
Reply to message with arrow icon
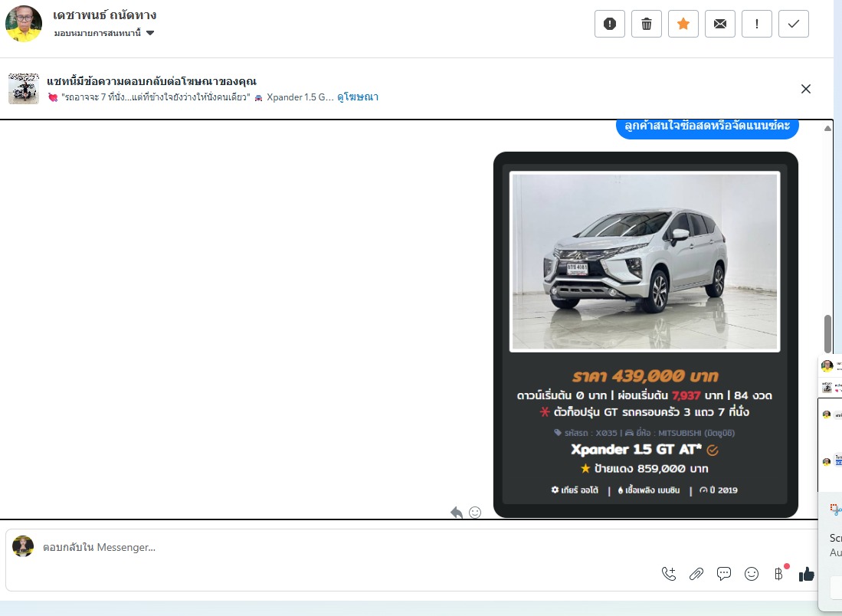457,512
